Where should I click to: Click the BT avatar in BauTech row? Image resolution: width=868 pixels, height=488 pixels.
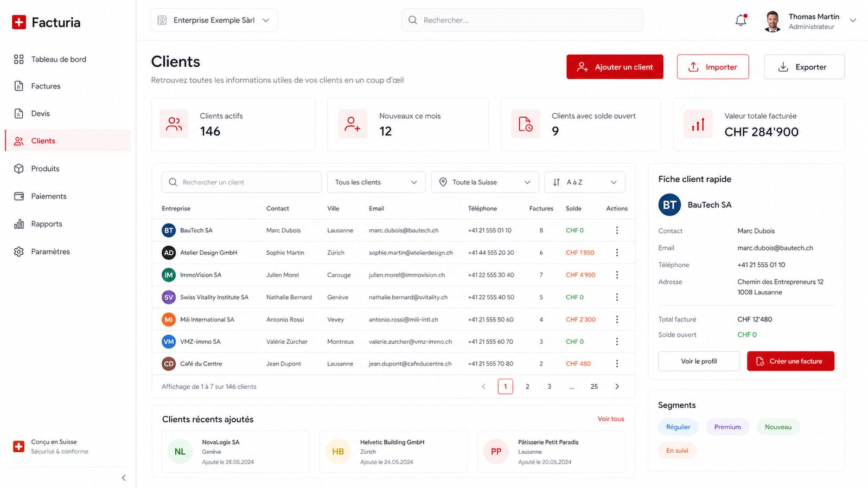169,230
